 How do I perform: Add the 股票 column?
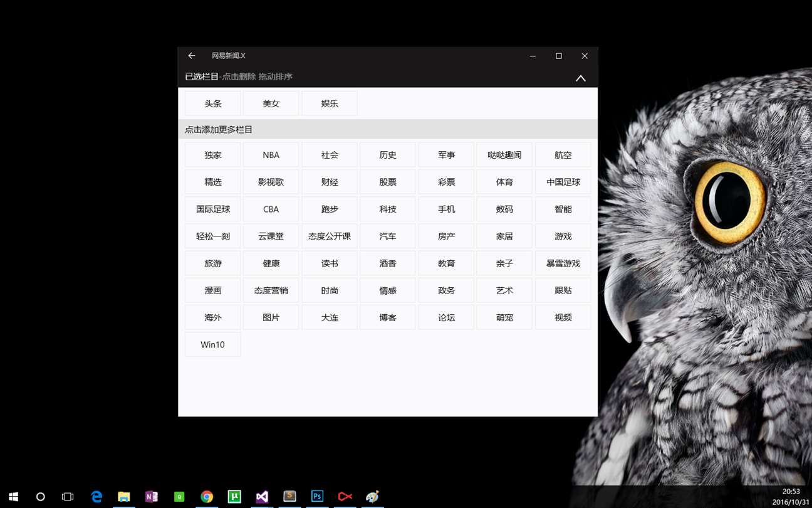click(388, 182)
